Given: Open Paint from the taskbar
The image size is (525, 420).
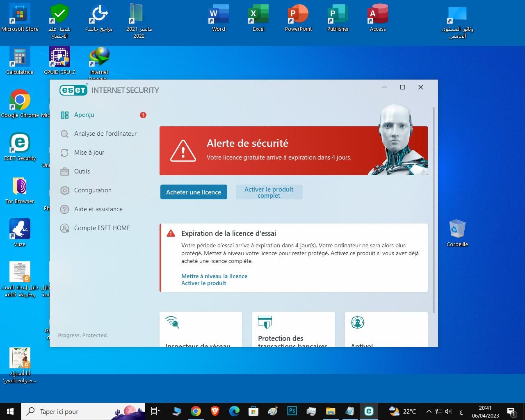Looking at the screenshot, I should pos(273,411).
